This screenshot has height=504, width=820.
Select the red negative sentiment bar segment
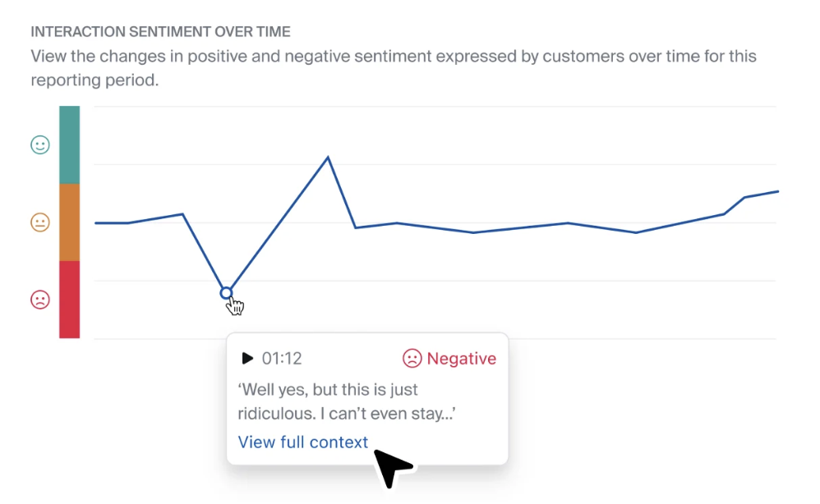(x=69, y=299)
